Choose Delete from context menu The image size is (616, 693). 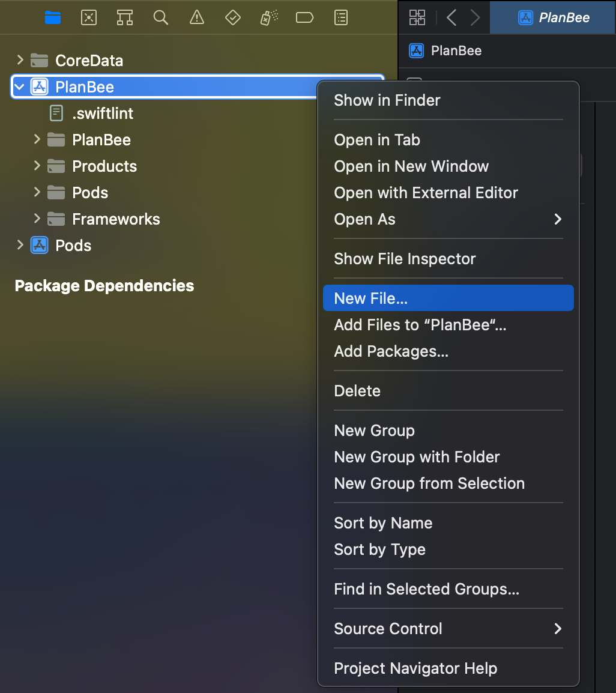(x=448, y=391)
